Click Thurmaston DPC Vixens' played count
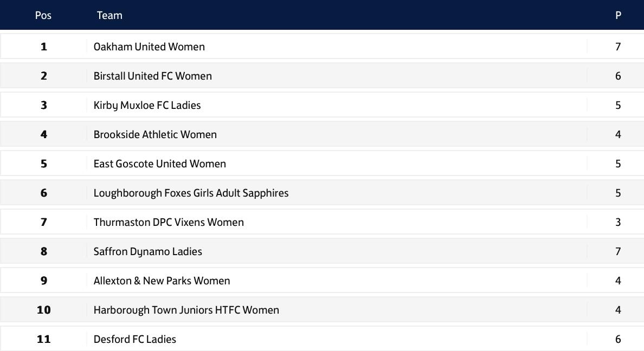The height and width of the screenshot is (351, 644). tap(618, 222)
